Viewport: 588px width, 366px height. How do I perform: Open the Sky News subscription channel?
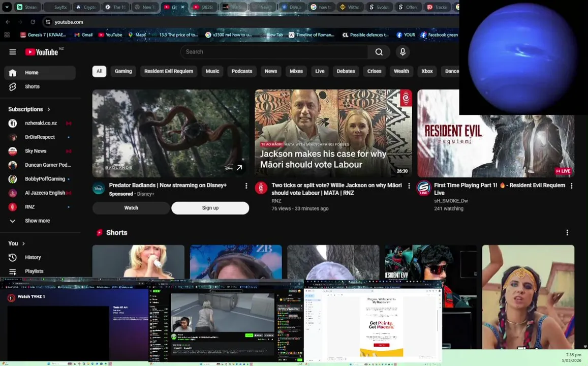coord(40,151)
